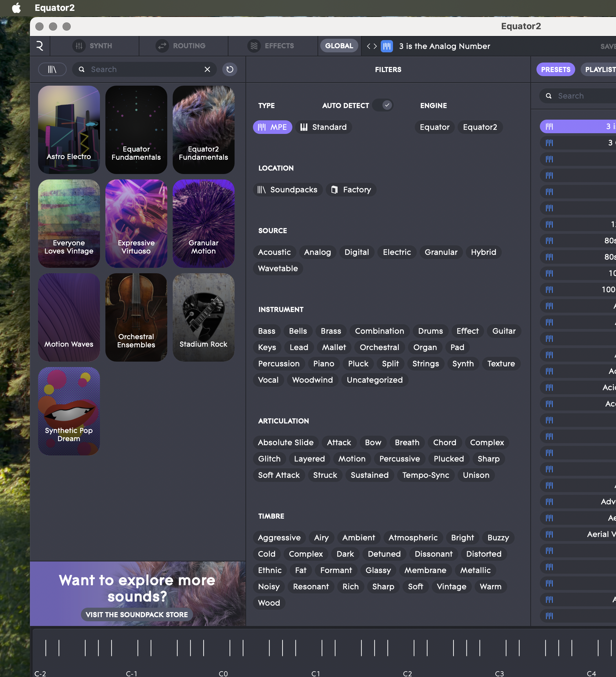The height and width of the screenshot is (677, 616).
Task: Toggle the Combination instrument filter
Action: click(x=379, y=331)
